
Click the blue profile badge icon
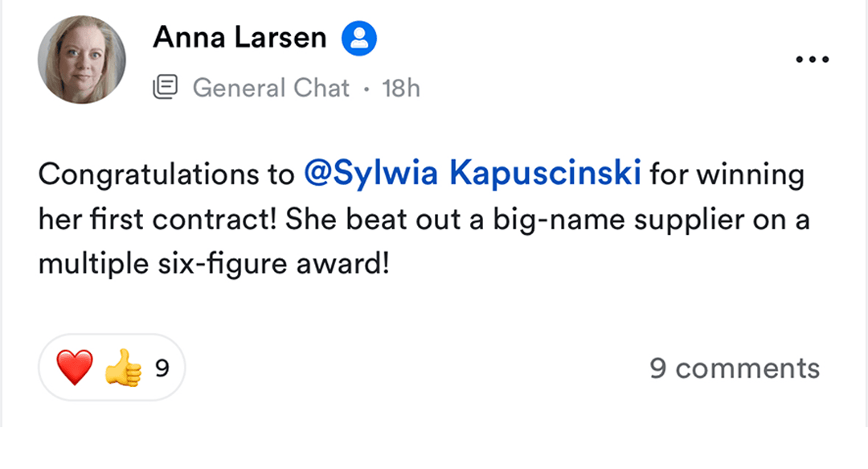click(359, 38)
